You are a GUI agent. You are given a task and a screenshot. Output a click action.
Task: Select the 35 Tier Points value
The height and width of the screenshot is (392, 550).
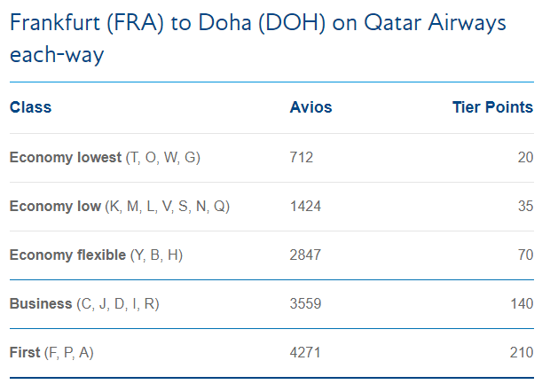click(525, 207)
